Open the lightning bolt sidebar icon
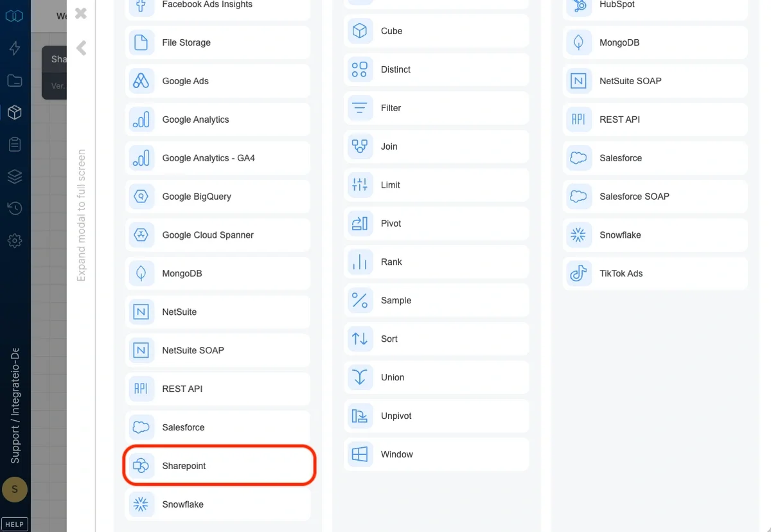The height and width of the screenshot is (532, 771). click(x=15, y=48)
